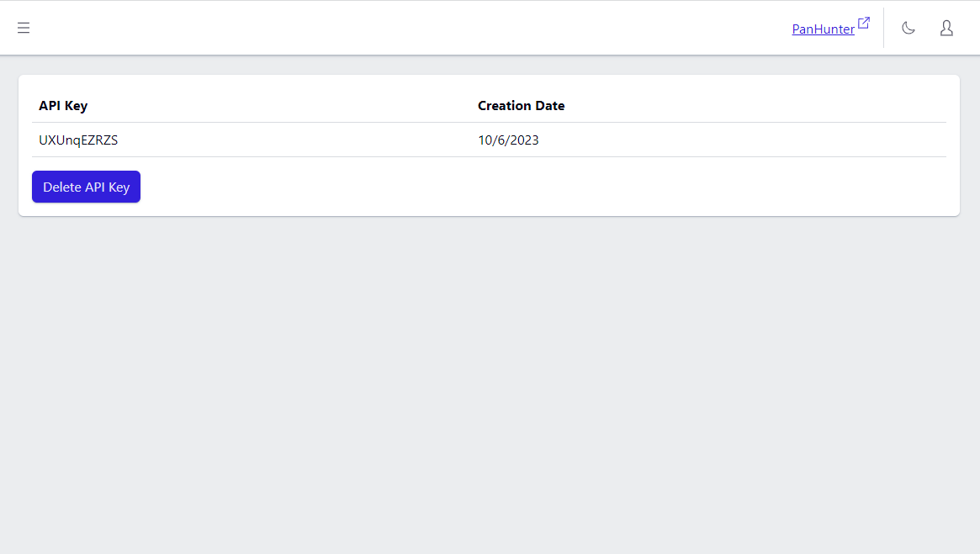Click the API Key column header
980x554 pixels.
63,106
